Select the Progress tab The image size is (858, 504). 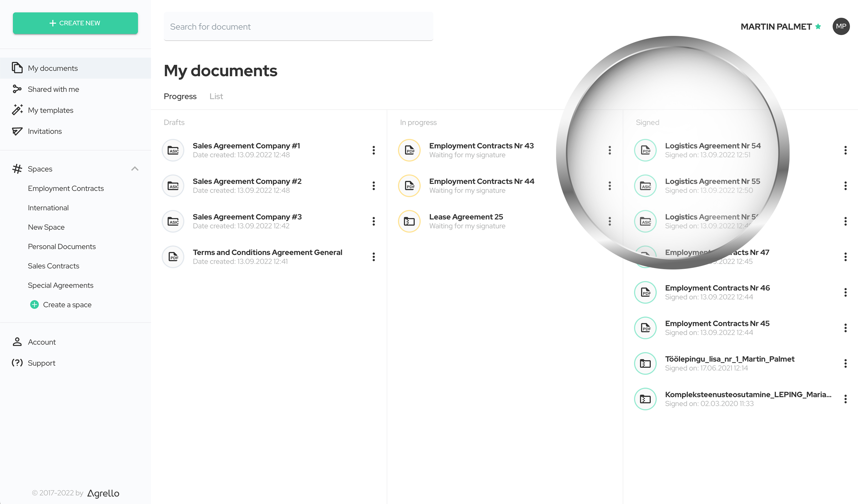pyautogui.click(x=180, y=96)
